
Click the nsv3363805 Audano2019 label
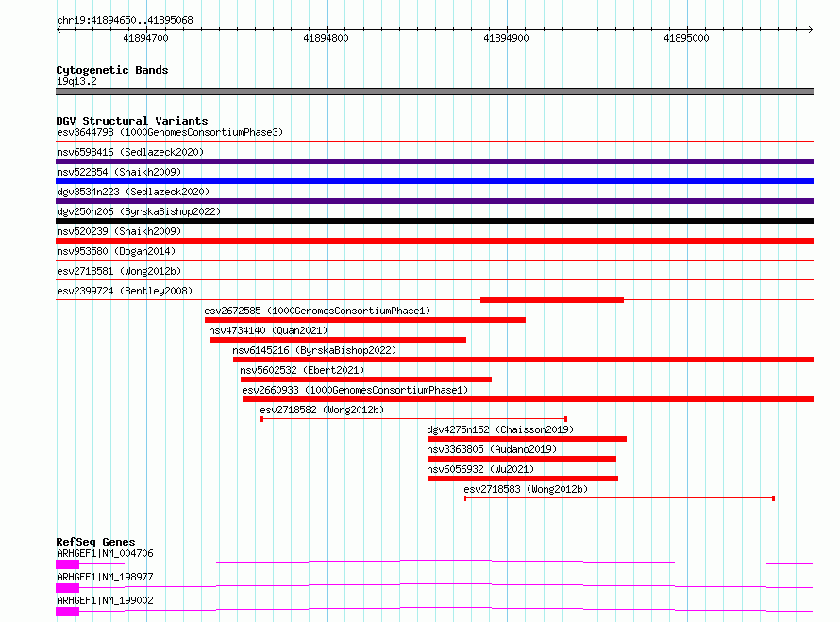click(492, 449)
